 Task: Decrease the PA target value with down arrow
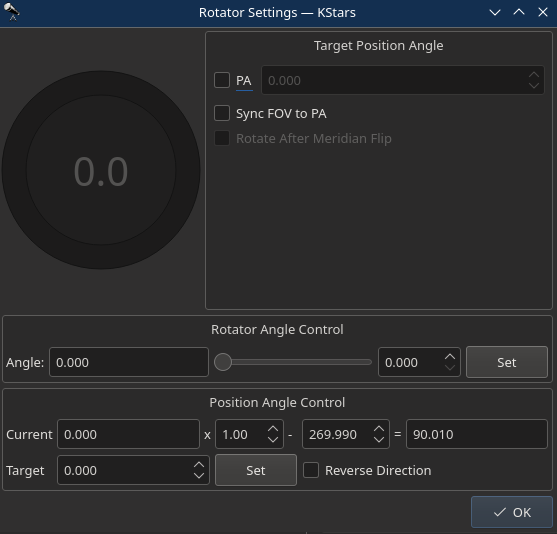pyautogui.click(x=534, y=86)
